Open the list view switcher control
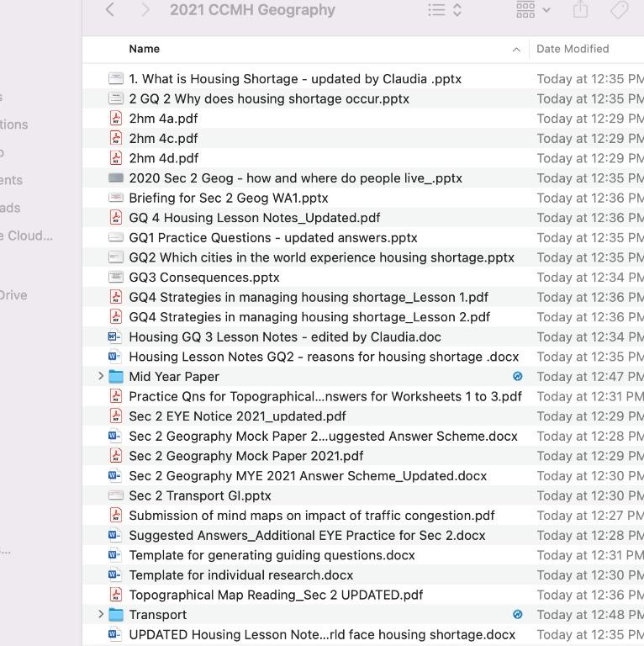 445,10
